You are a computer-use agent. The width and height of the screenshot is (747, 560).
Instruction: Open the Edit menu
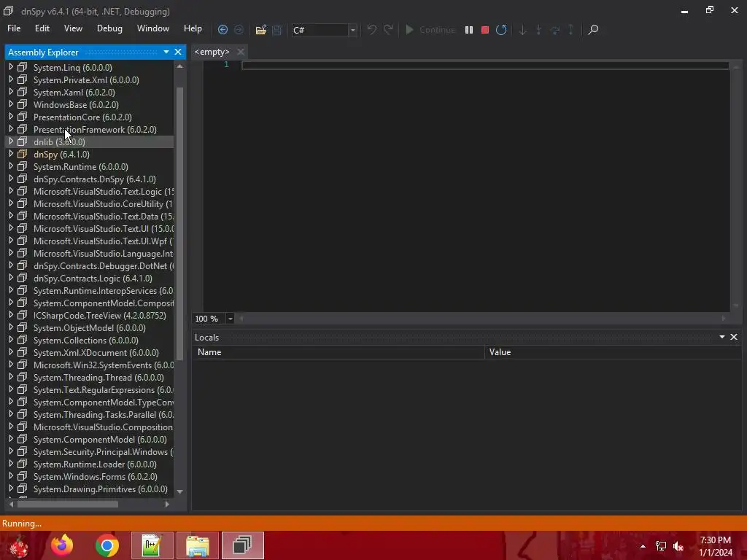coord(42,28)
